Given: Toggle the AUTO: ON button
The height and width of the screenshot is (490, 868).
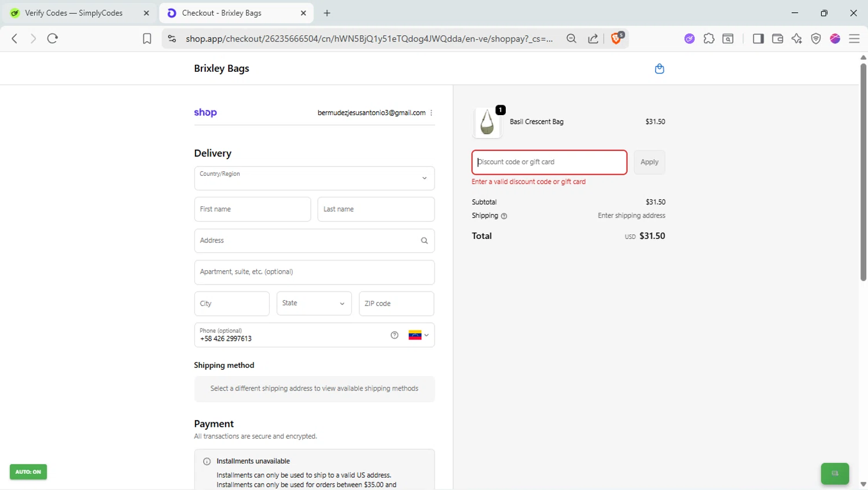Looking at the screenshot, I should [x=28, y=472].
